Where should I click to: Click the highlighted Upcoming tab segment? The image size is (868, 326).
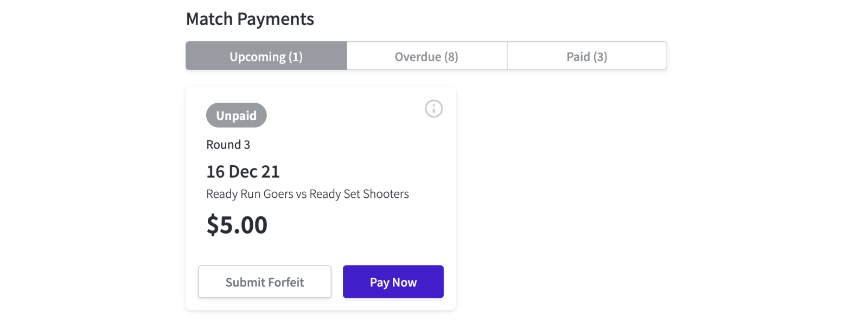click(266, 56)
